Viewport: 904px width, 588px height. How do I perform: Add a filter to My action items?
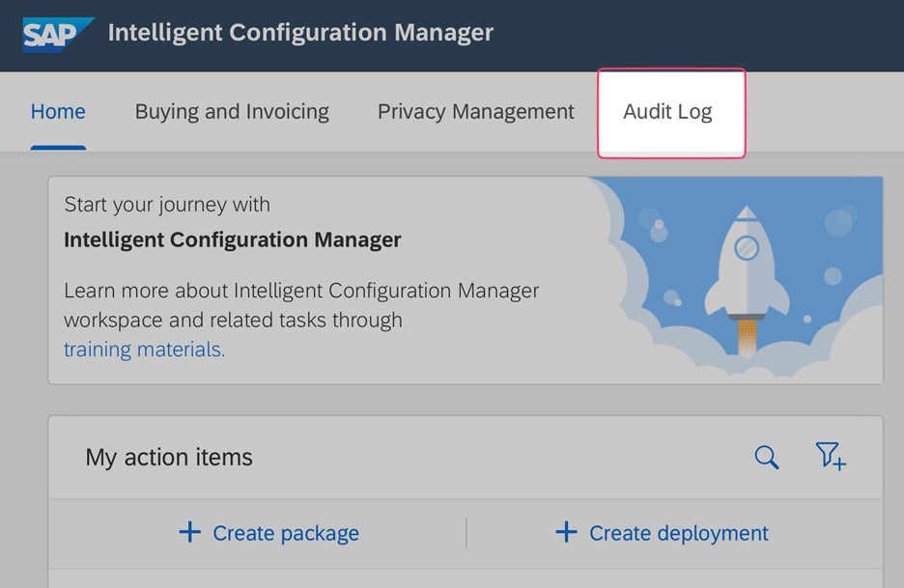pos(831,457)
